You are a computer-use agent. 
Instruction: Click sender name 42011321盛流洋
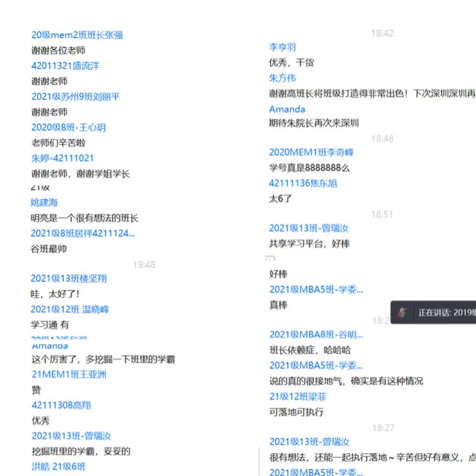(x=65, y=66)
